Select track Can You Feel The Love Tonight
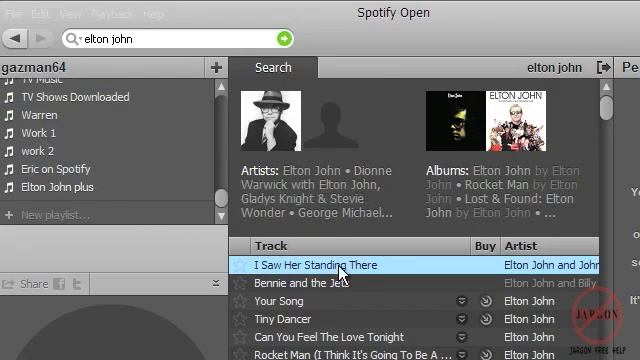The height and width of the screenshot is (360, 640). (x=329, y=337)
